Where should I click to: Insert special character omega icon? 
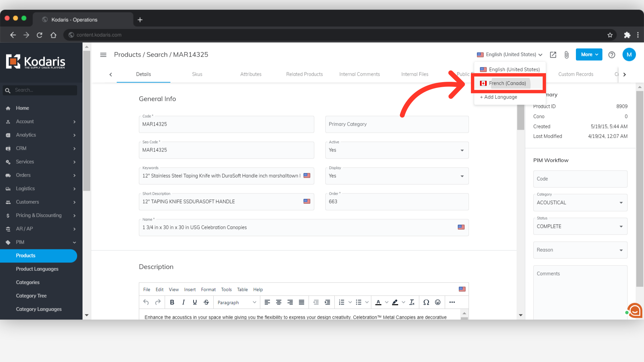426,302
